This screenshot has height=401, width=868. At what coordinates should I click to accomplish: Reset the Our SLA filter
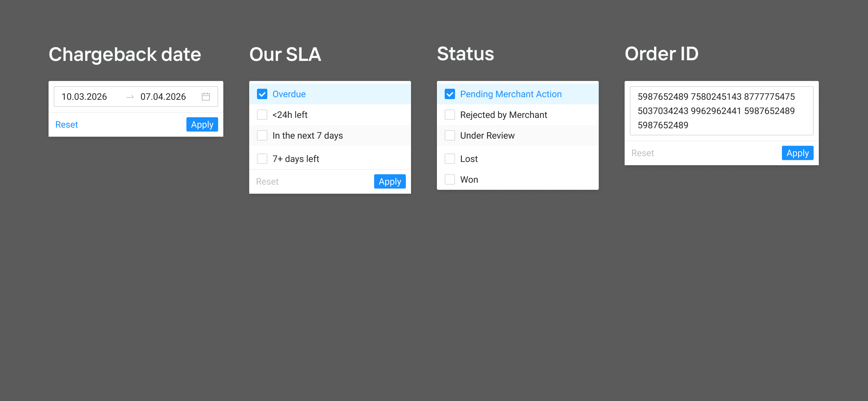[x=267, y=181]
